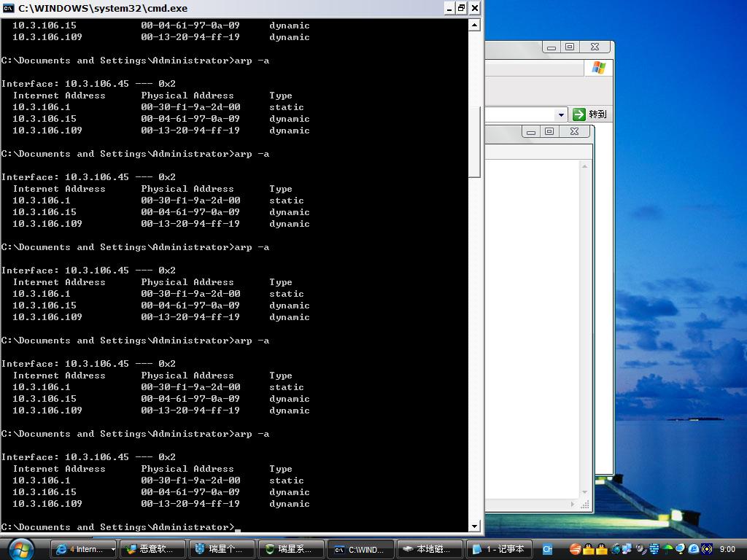Expand the Internet Explorer group dropdown arrow

[x=113, y=550]
